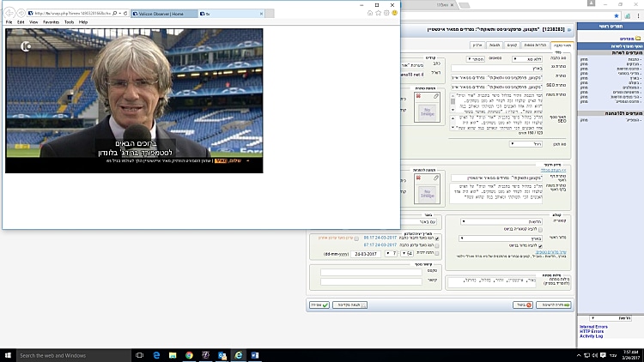The width and height of the screenshot is (644, 362).
Task: Open the Windows Start menu
Action: tap(8, 354)
